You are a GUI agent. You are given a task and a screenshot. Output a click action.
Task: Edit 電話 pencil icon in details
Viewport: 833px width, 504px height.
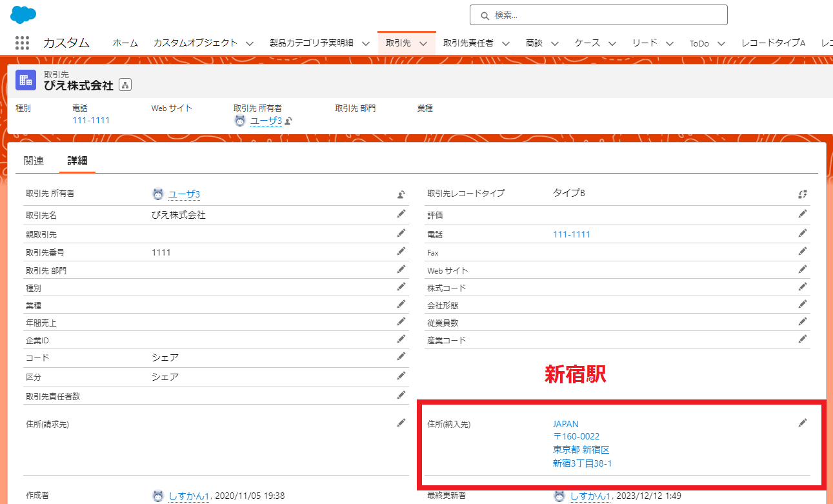(803, 233)
